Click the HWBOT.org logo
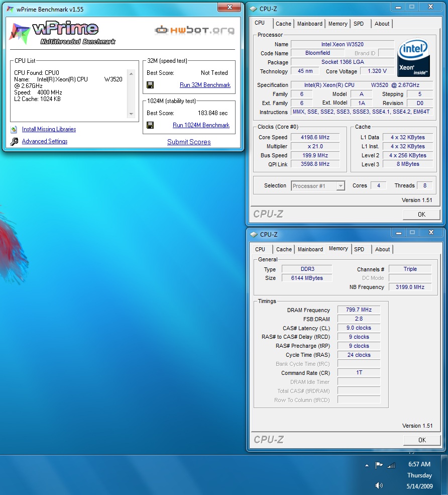The image size is (448, 495). click(x=195, y=30)
